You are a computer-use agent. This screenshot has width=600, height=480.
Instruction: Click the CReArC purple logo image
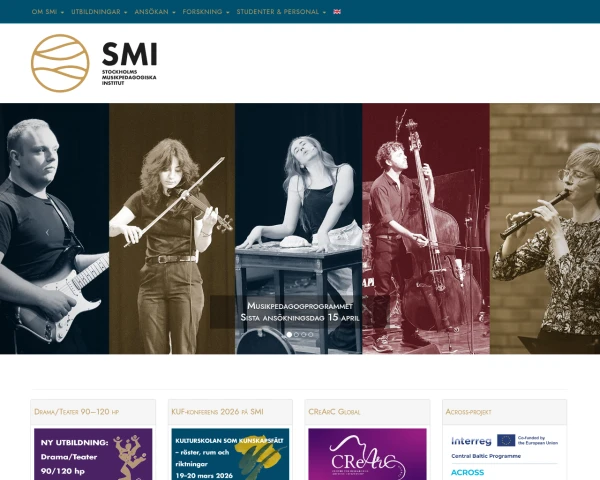(x=367, y=454)
